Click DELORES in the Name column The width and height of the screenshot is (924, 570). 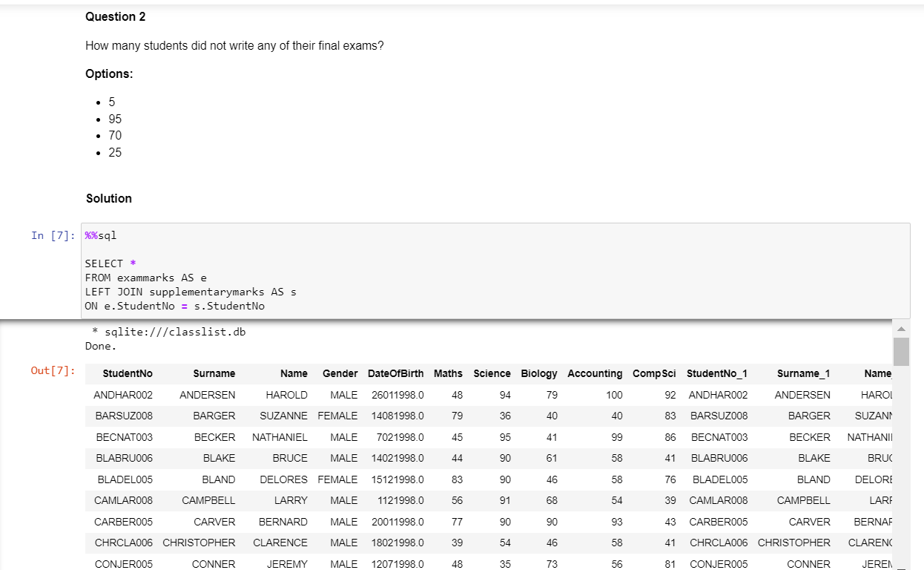pos(284,479)
